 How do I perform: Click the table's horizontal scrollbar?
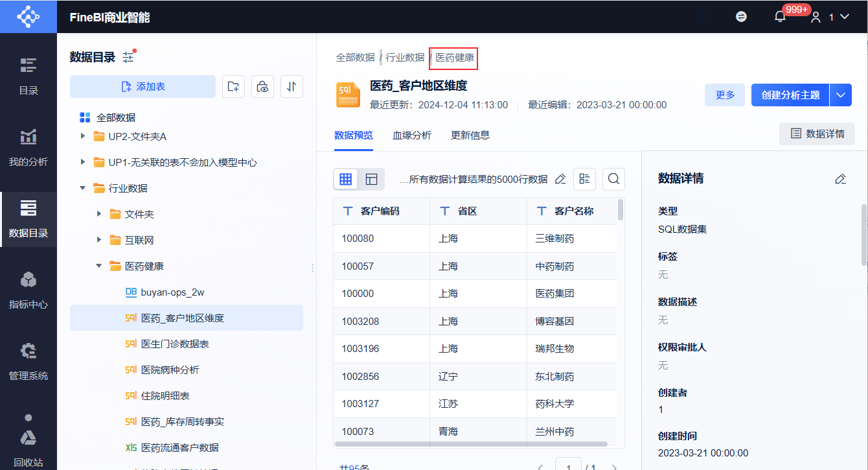click(x=471, y=444)
